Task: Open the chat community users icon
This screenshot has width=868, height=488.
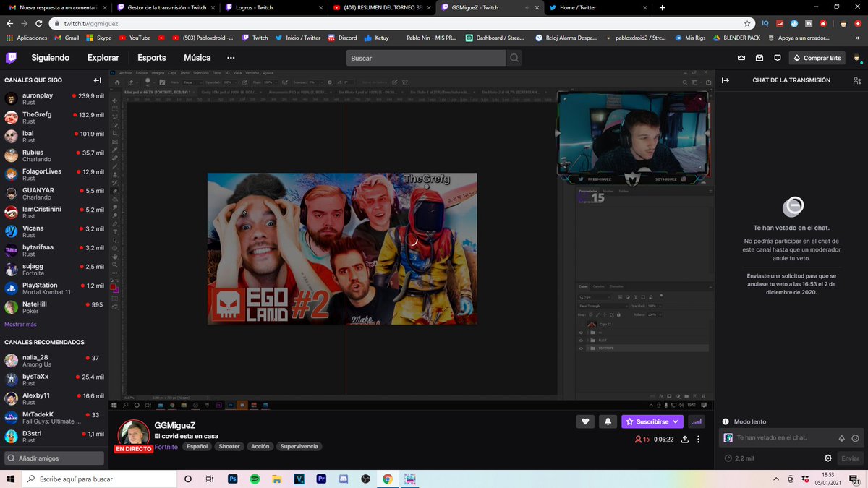Action: point(857,80)
